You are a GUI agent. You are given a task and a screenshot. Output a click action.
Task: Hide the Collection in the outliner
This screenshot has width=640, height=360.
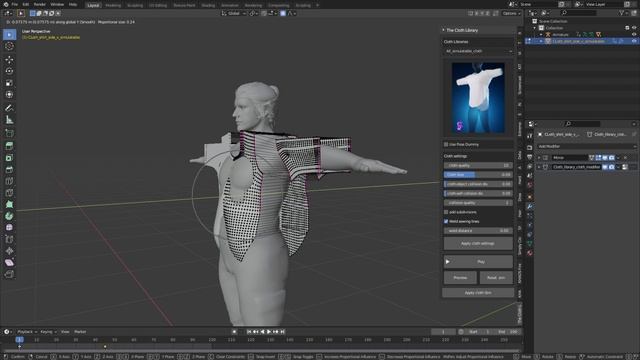pyautogui.click(x=634, y=28)
